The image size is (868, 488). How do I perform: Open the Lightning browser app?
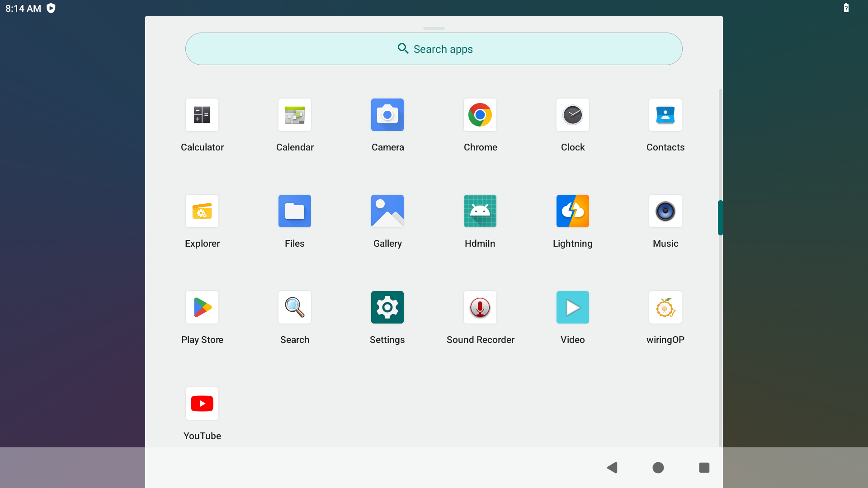pyautogui.click(x=573, y=211)
